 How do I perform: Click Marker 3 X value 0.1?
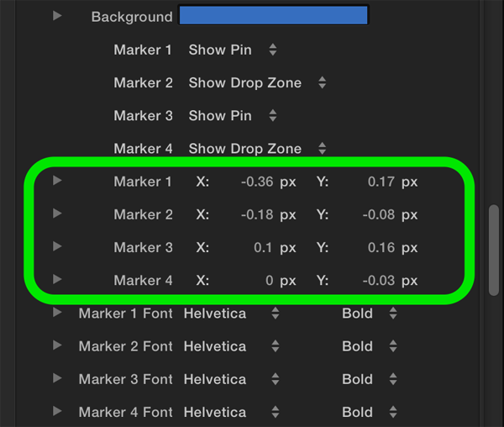(x=263, y=248)
